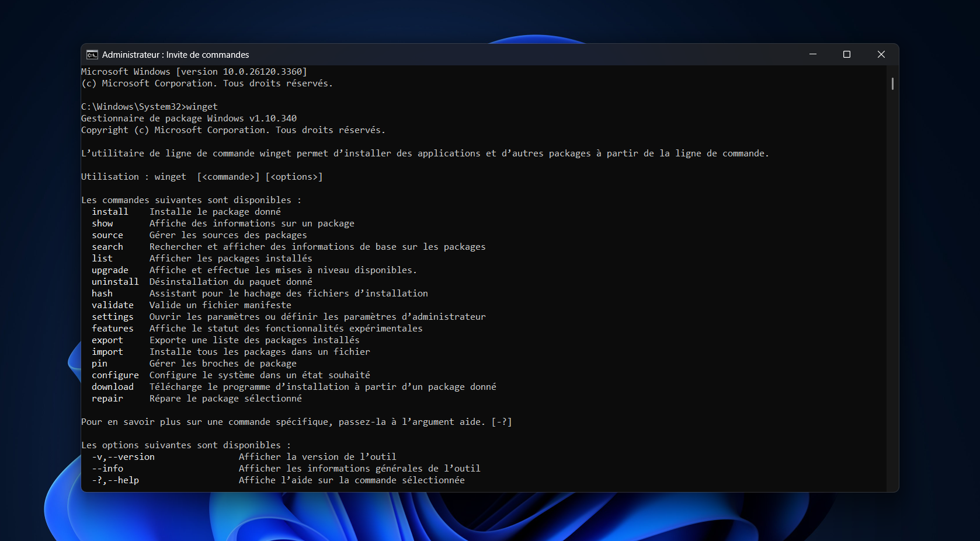
Task: Click the 'C:\Windows\System32>winget' prompt line
Action: click(150, 107)
